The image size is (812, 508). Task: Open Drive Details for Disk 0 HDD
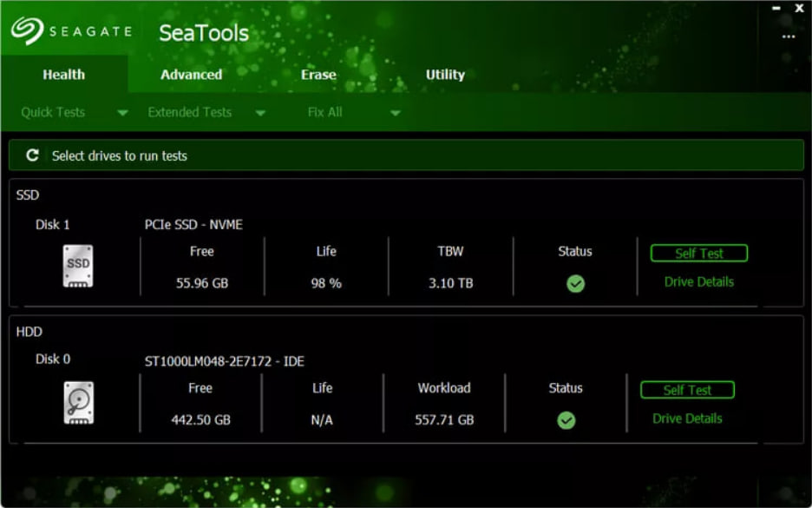[x=687, y=419]
